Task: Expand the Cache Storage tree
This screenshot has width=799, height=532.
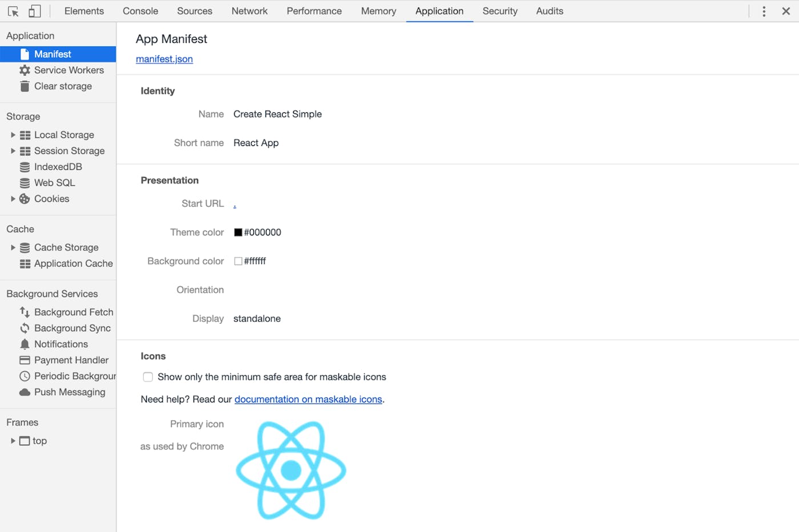Action: [x=13, y=248]
